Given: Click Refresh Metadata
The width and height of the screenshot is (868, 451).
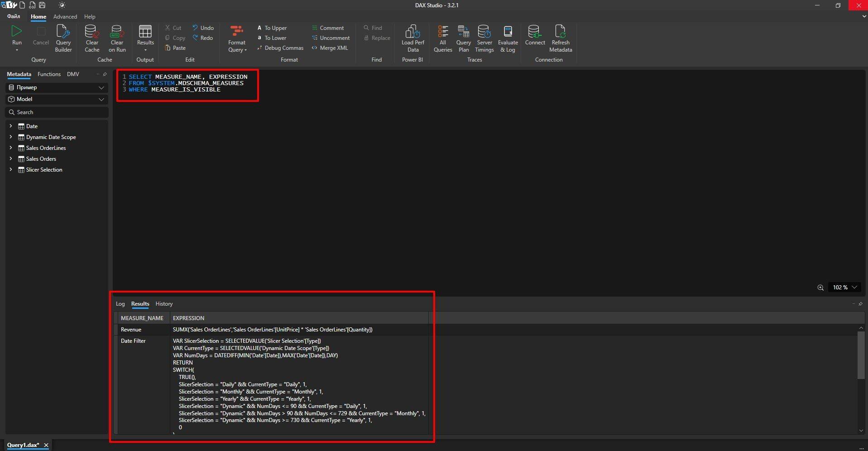Looking at the screenshot, I should click(x=561, y=38).
